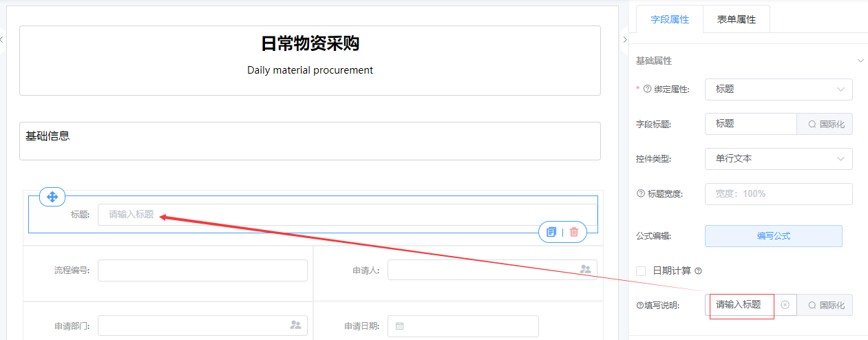Click 国际化 button next to 填写说明
The height and width of the screenshot is (340, 868).
tap(825, 305)
